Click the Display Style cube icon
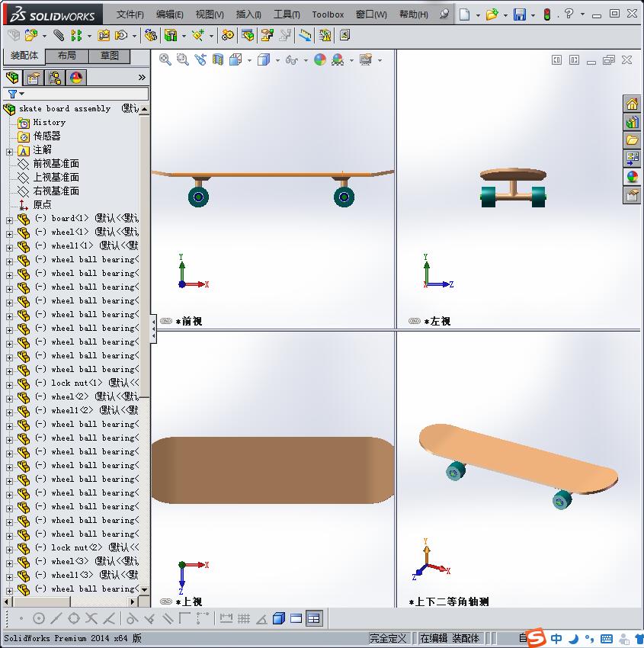Image resolution: width=644 pixels, height=648 pixels. [x=264, y=60]
